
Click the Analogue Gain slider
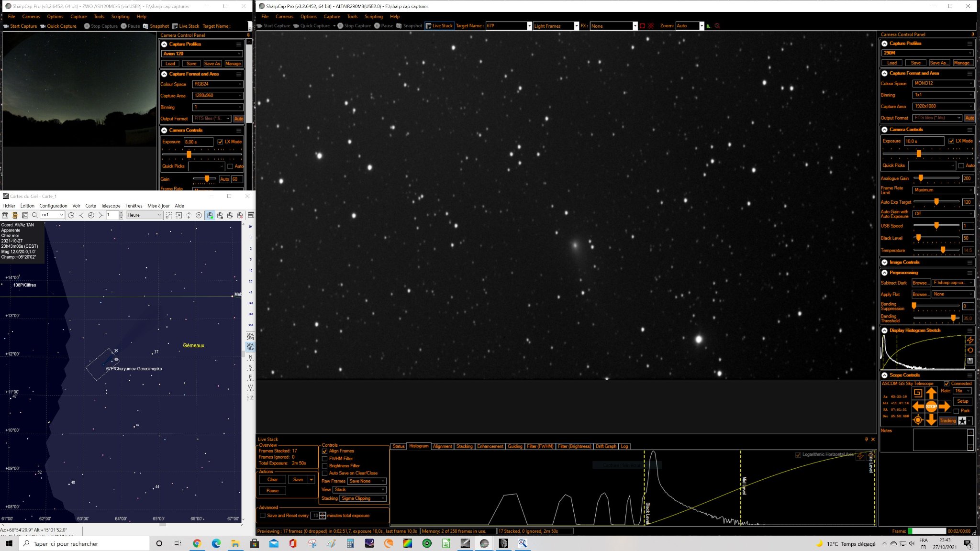(x=936, y=178)
